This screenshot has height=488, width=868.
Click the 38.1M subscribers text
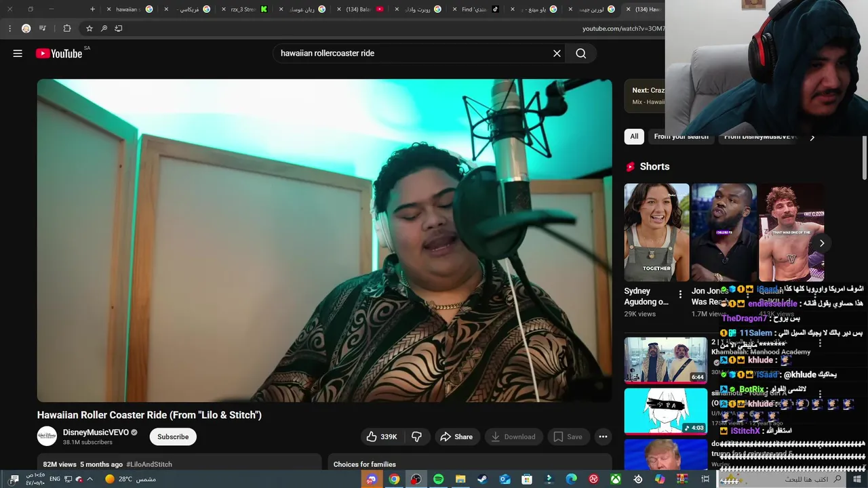(x=87, y=443)
